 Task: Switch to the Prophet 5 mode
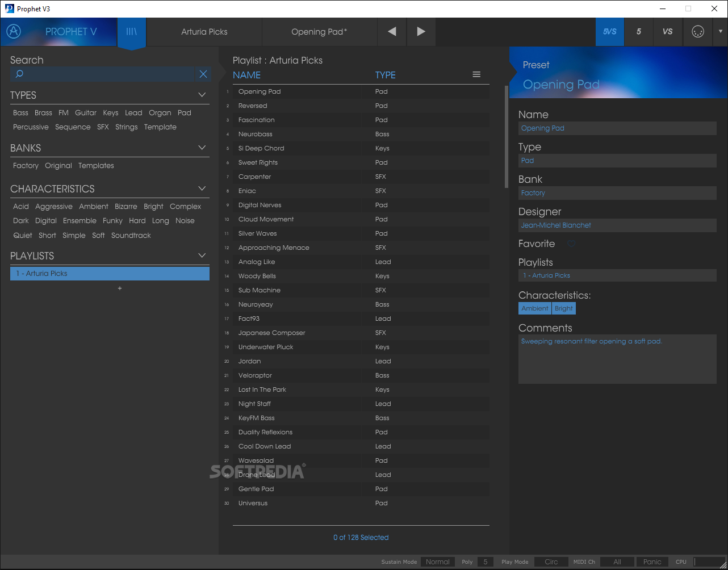639,32
